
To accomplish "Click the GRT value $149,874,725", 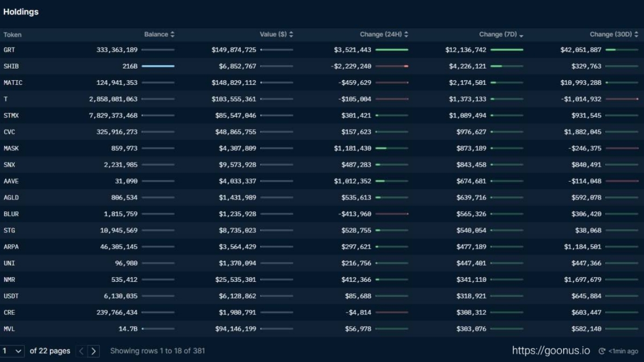I will [x=234, y=50].
